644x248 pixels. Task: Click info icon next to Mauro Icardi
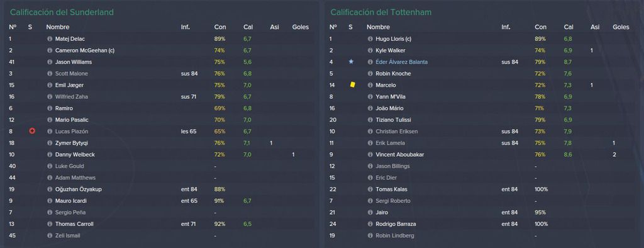pyautogui.click(x=50, y=201)
